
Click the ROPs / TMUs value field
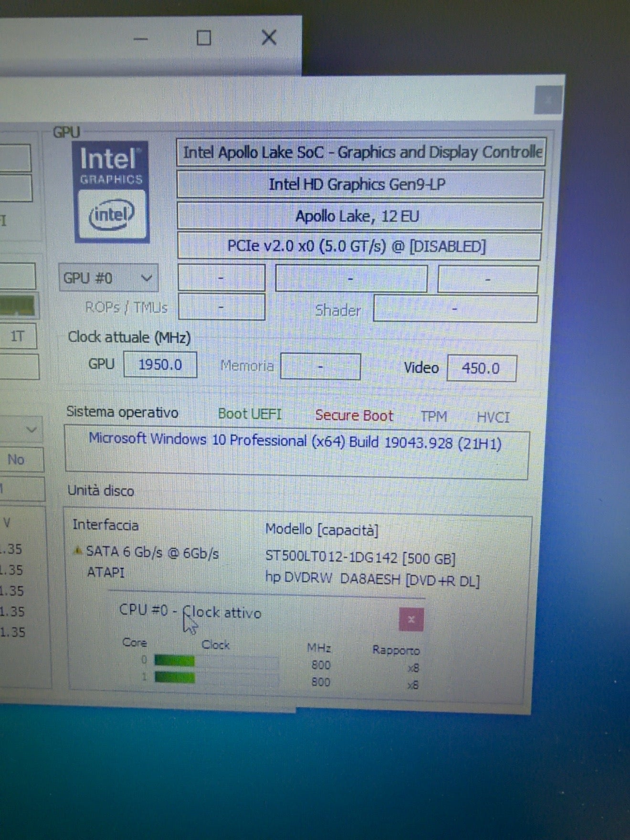(221, 306)
